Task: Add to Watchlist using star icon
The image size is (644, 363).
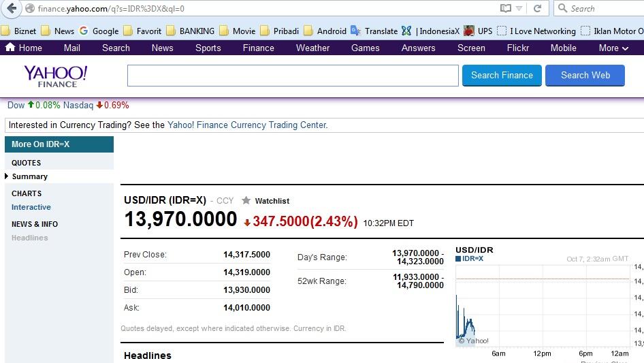Action: [x=246, y=200]
